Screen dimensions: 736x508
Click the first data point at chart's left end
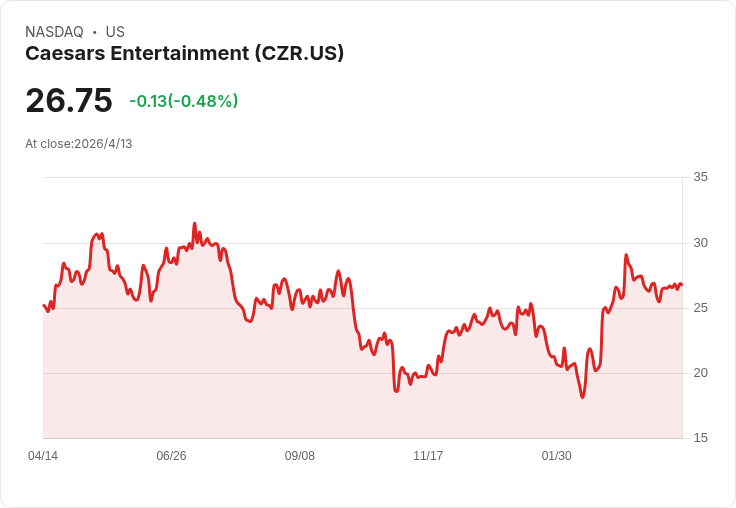click(44, 305)
